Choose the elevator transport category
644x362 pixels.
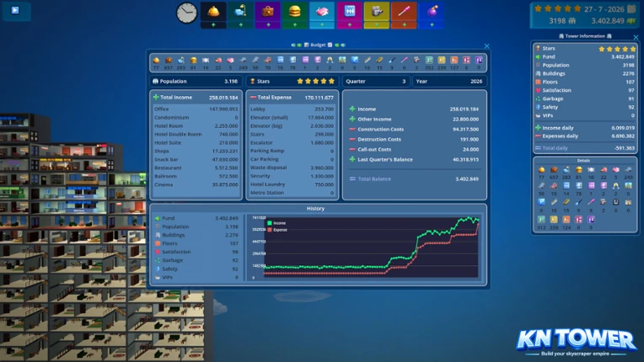pyautogui.click(x=350, y=12)
